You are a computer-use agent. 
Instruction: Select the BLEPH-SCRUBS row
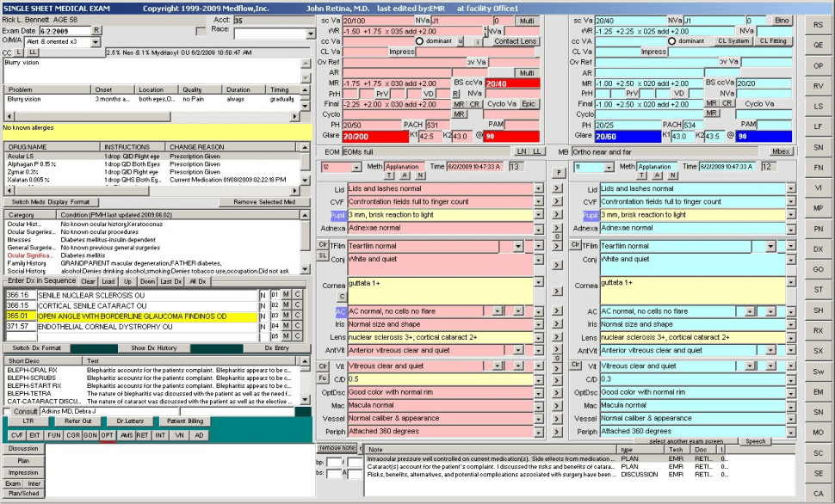pos(150,378)
